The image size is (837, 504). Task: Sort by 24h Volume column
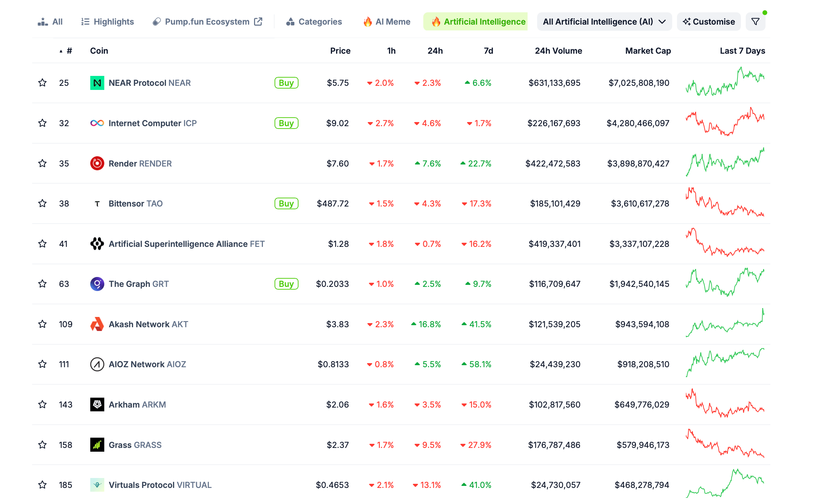tap(558, 51)
